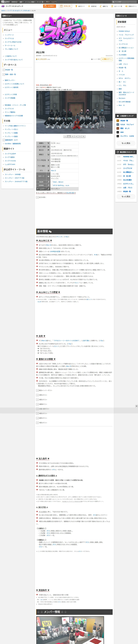Click the ALLIN group photo in the gallery

click(74, 112)
